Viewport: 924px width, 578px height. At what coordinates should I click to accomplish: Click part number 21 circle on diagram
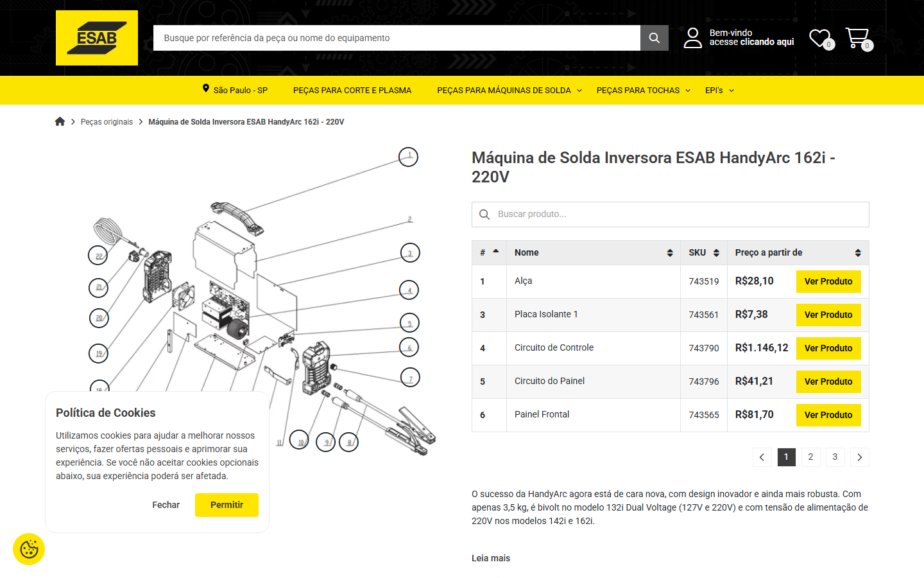(98, 287)
